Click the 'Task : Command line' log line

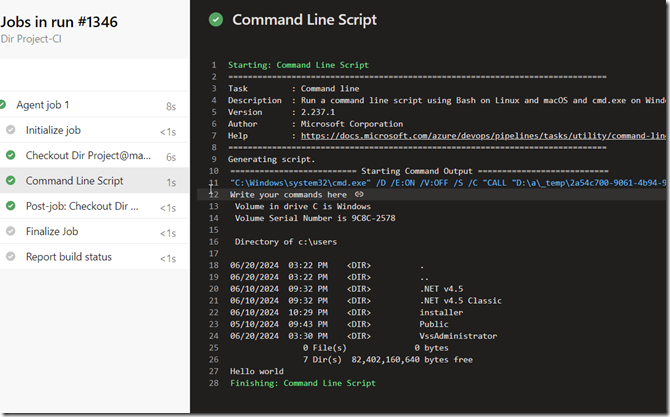(x=294, y=88)
